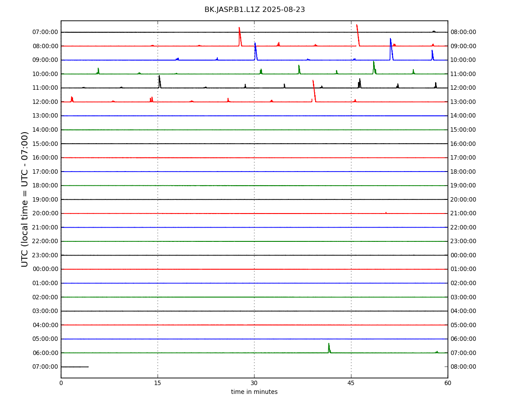The image size is (509, 420).
Task: Select left-axis label 09:00:00
Action: click(x=46, y=60)
